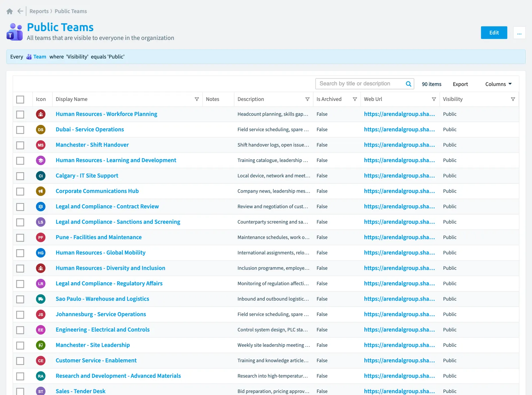
Task: Click the Reports breadcrumb
Action: point(39,11)
